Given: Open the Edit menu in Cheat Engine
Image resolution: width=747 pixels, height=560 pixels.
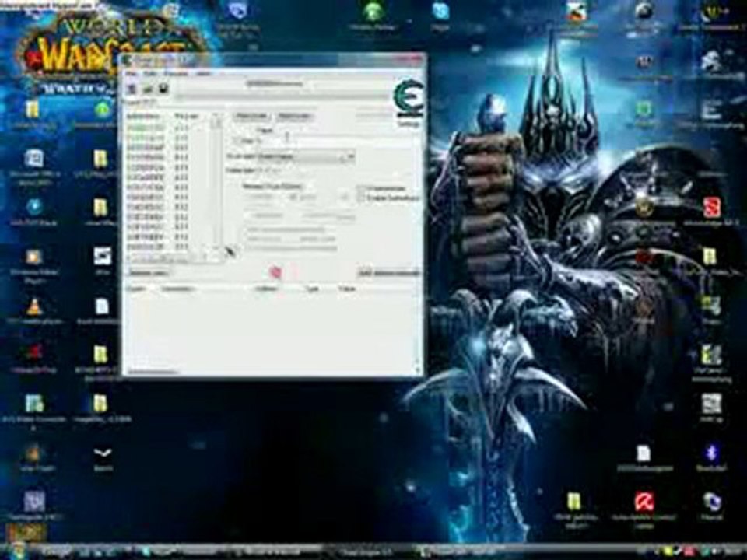Looking at the screenshot, I should (x=150, y=74).
